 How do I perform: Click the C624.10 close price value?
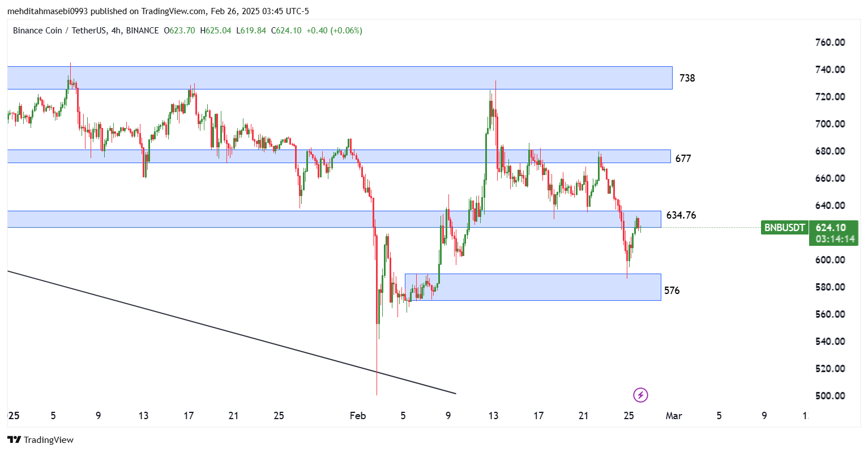[x=287, y=31]
